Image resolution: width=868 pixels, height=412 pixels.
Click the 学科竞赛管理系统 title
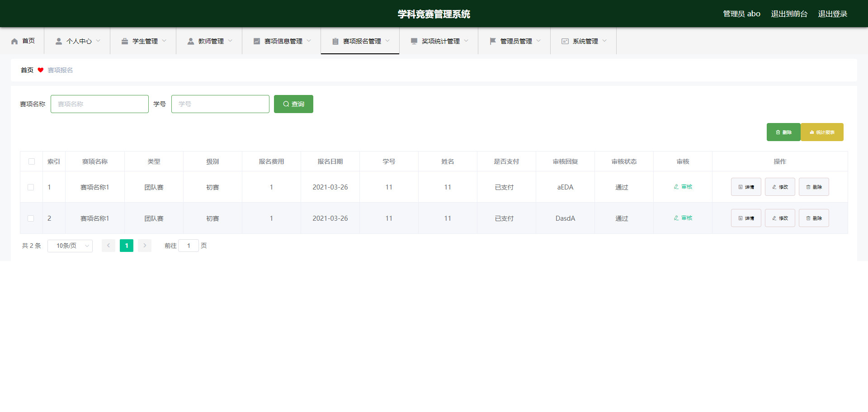coord(434,14)
